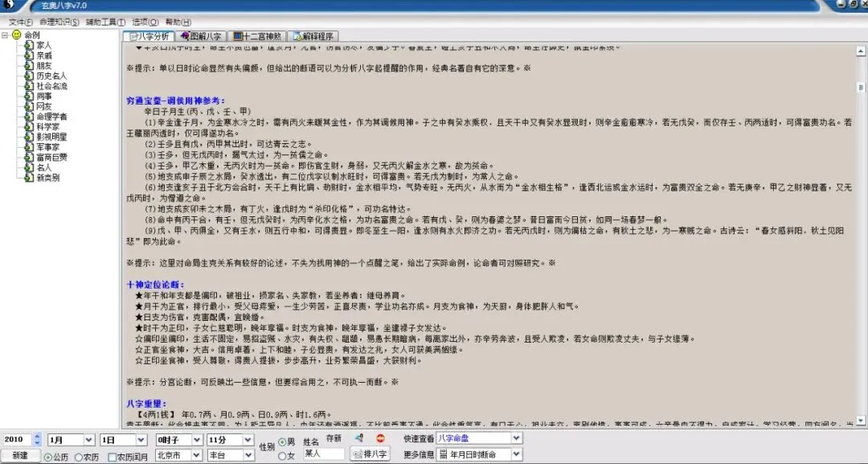Image resolution: width=868 pixels, height=464 pixels.
Task: Click the year field showing 2010
Action: coord(18,440)
